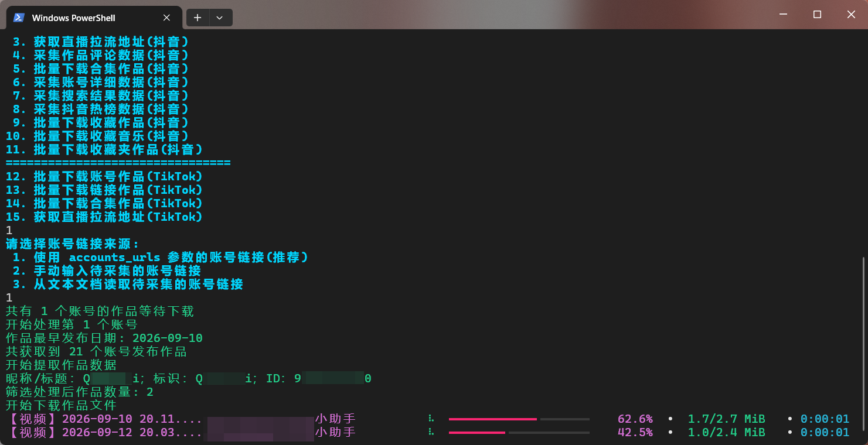Click the progress bar at 42.5%

[x=519, y=432]
